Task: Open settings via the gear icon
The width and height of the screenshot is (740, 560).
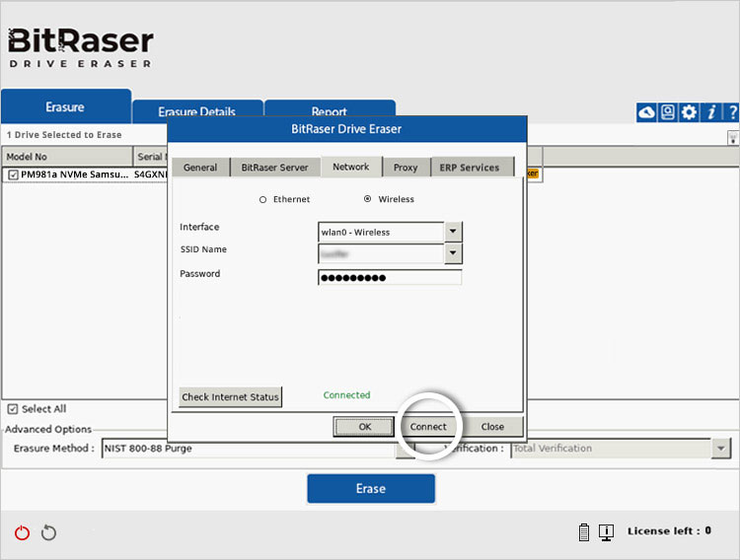Action: point(689,112)
